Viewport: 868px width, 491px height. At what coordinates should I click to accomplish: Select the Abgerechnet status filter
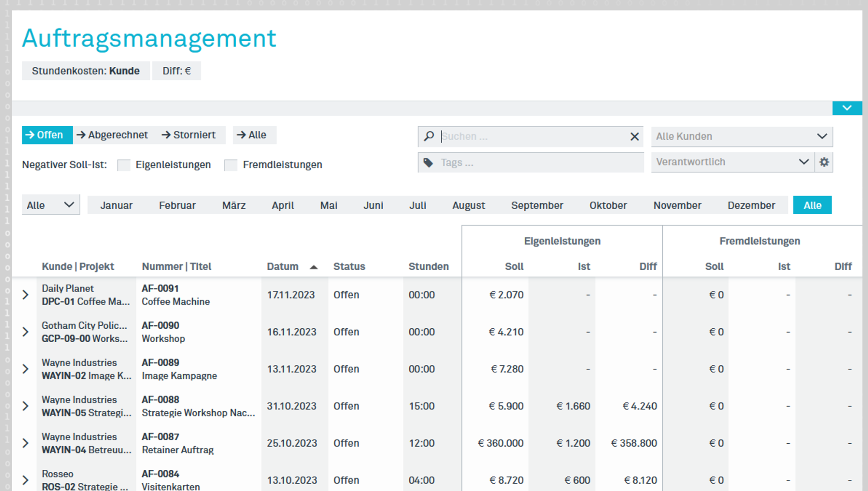click(112, 135)
